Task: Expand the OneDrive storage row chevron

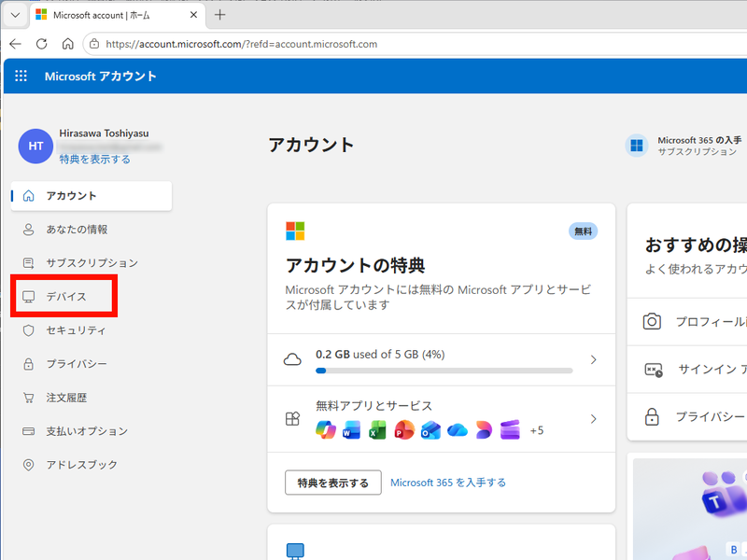Action: (x=593, y=359)
